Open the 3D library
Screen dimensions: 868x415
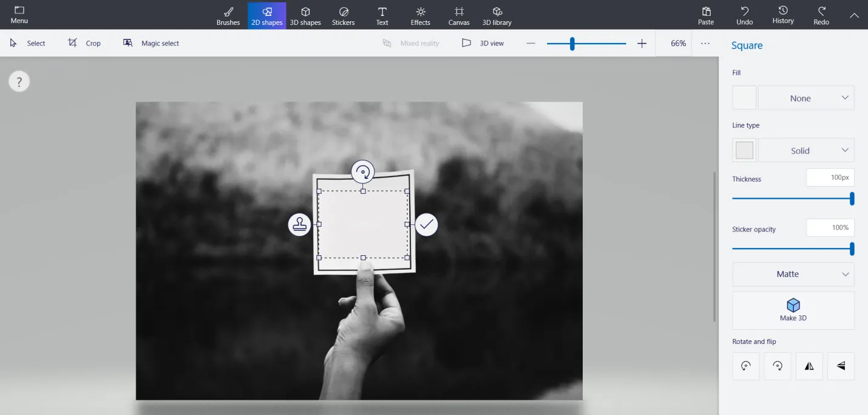(497, 16)
